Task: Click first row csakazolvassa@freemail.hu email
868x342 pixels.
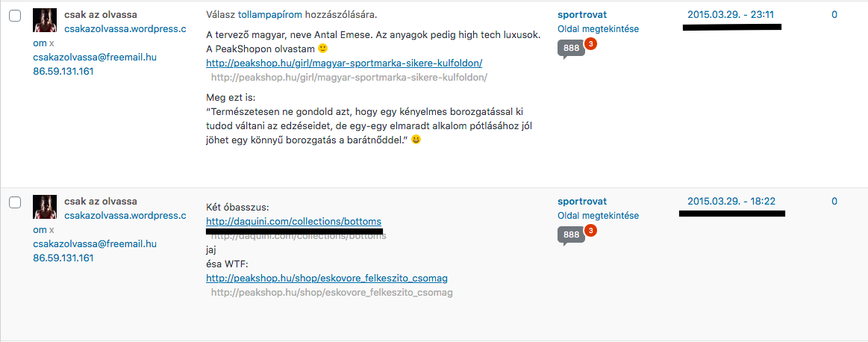Action: pos(95,57)
